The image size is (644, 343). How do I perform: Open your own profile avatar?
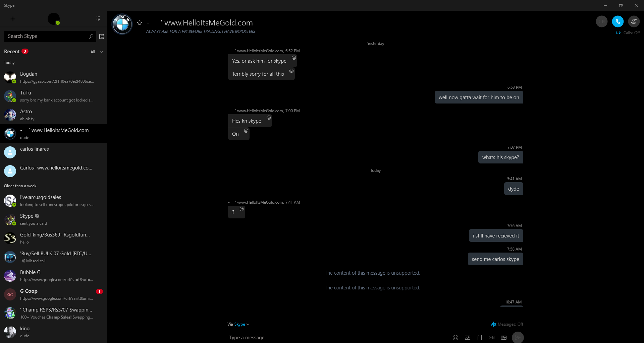coord(54,19)
